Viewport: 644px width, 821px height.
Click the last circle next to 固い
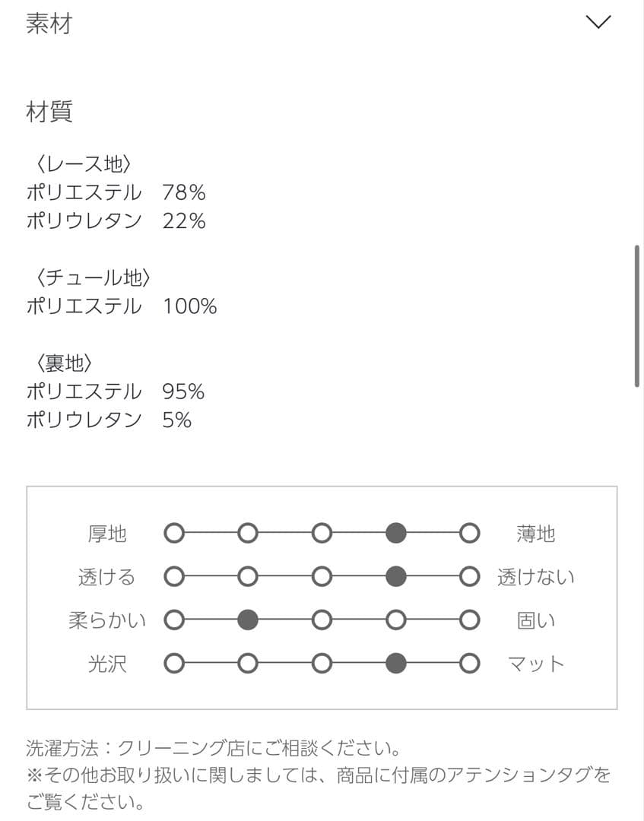click(468, 620)
